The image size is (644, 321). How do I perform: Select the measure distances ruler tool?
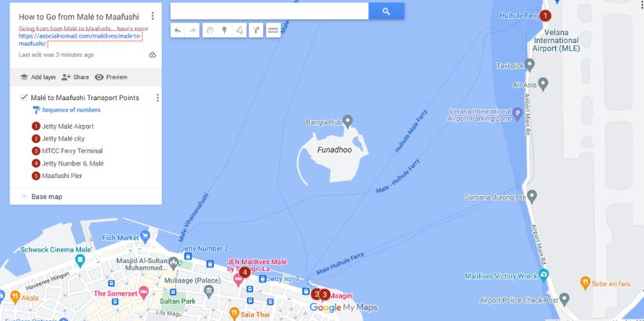point(273,30)
